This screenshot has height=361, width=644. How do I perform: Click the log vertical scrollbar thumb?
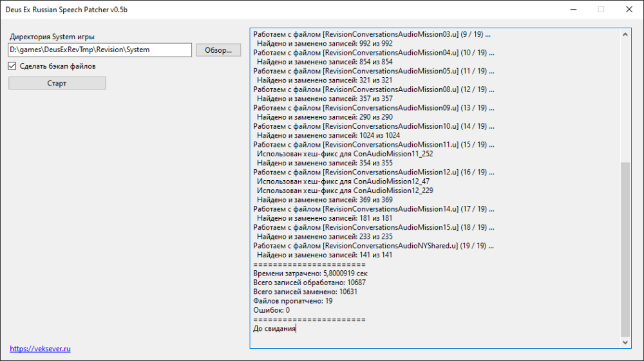625,249
